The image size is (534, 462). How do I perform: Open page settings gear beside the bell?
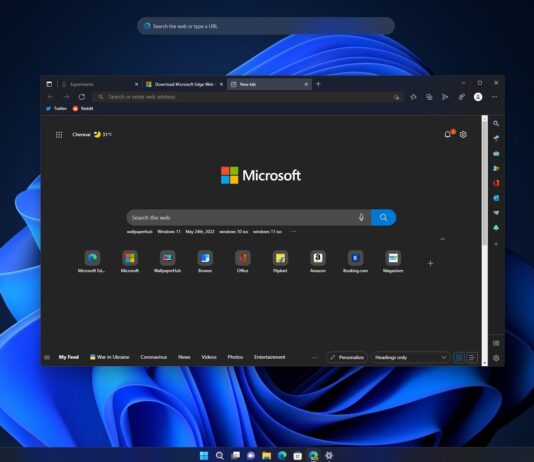click(463, 134)
